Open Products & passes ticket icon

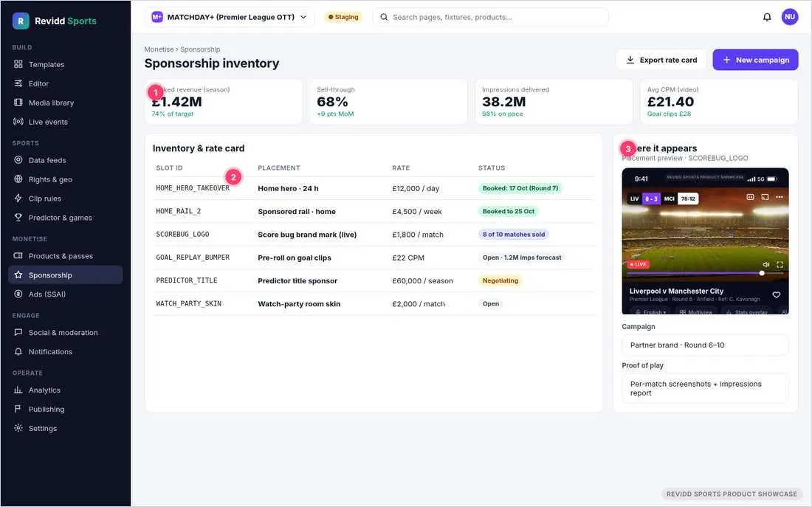click(18, 256)
